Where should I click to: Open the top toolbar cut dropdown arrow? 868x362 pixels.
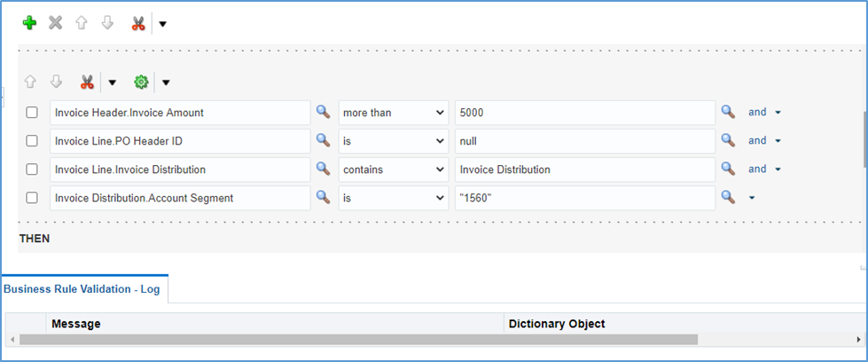(163, 24)
